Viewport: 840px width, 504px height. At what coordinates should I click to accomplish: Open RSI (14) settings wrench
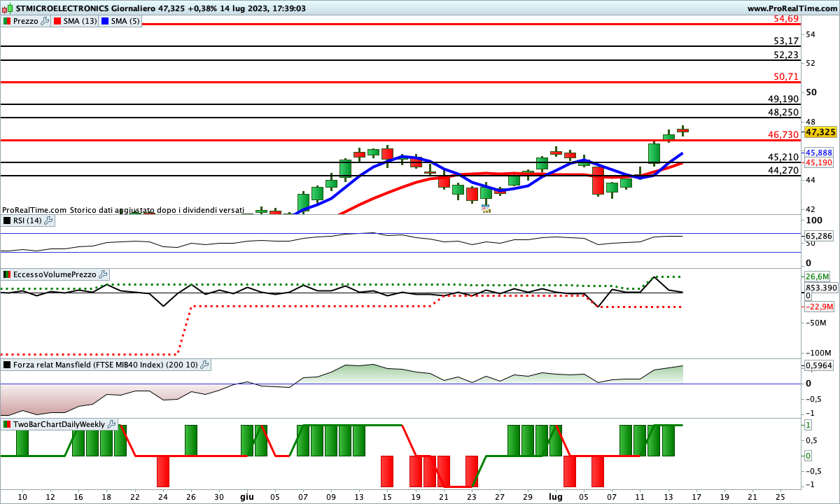point(48,220)
